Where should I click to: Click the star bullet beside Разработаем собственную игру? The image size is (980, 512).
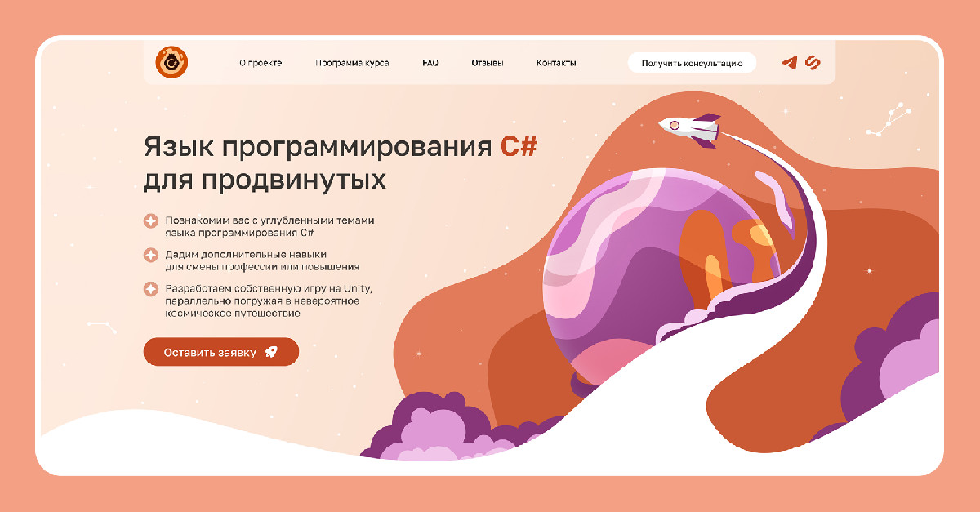coord(150,289)
